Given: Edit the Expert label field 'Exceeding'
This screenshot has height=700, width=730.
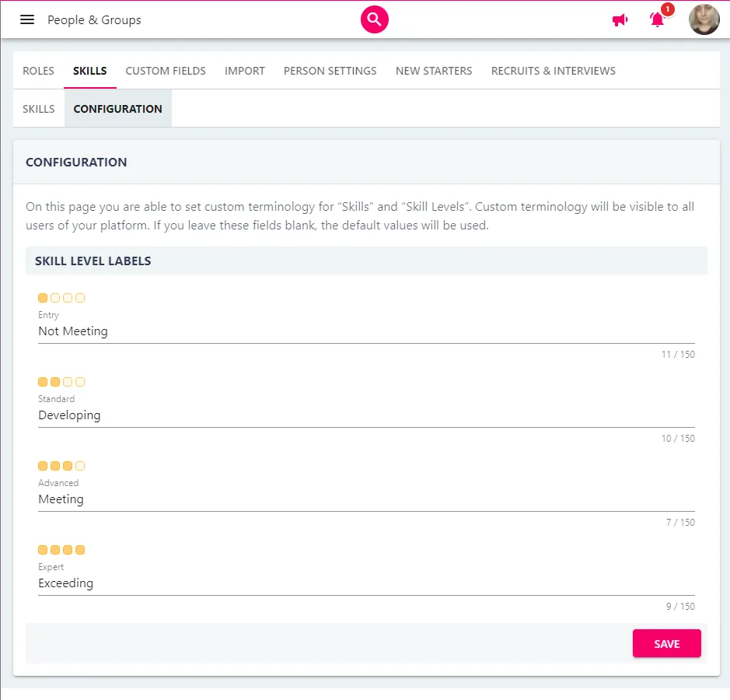Looking at the screenshot, I should pyautogui.click(x=366, y=583).
